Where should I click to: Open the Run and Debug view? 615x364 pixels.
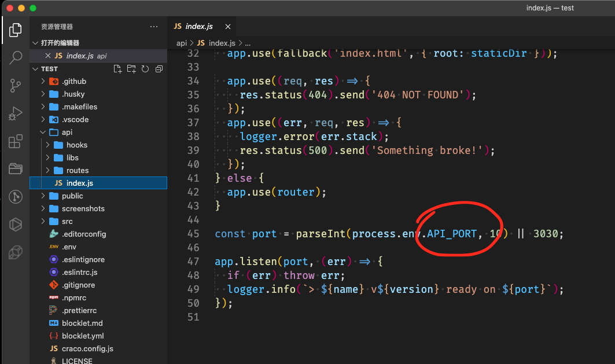tap(15, 113)
